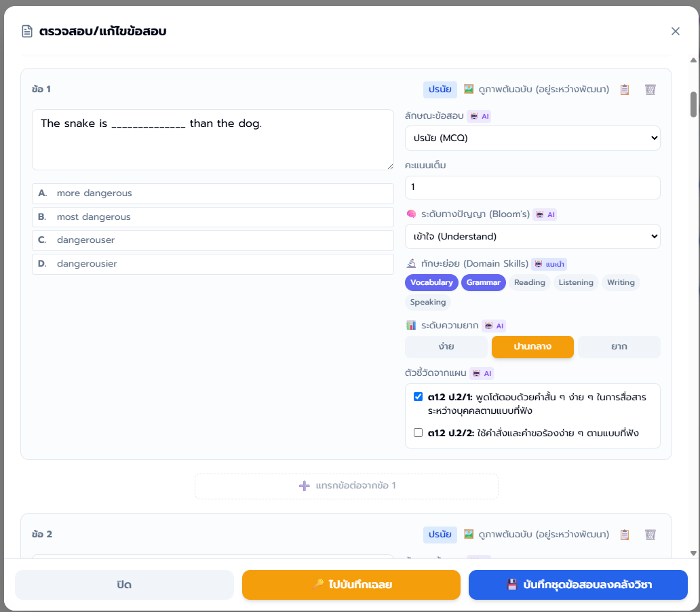The height and width of the screenshot is (612, 700).
Task: Click choice A field 'more dangerous'
Action: coord(213,193)
